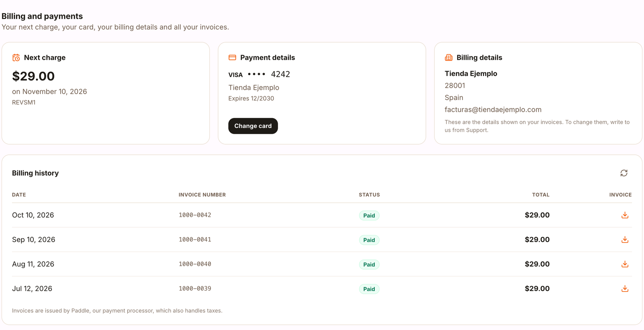Viewport: 644px width, 330px height.
Task: Click bold Tienda Ejemplo in Billing details
Action: pos(471,74)
